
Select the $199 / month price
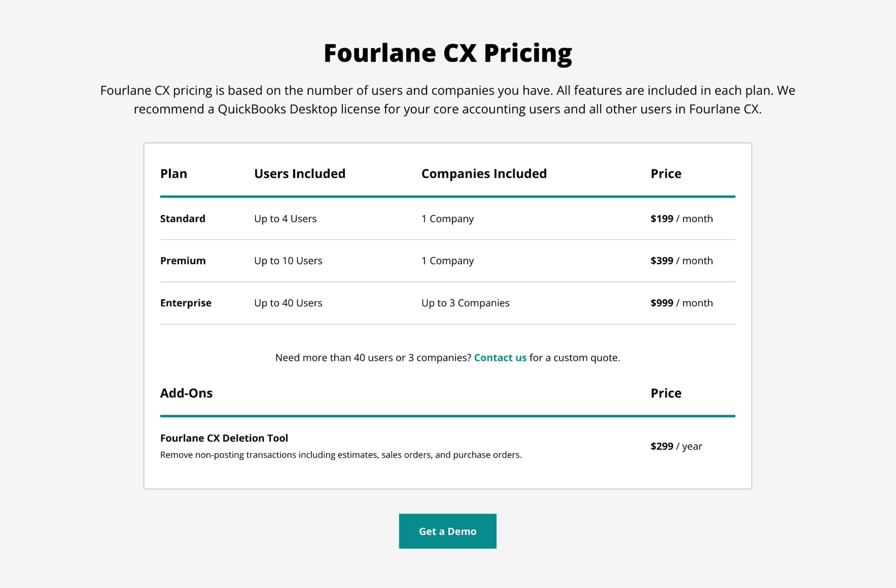[x=681, y=218]
